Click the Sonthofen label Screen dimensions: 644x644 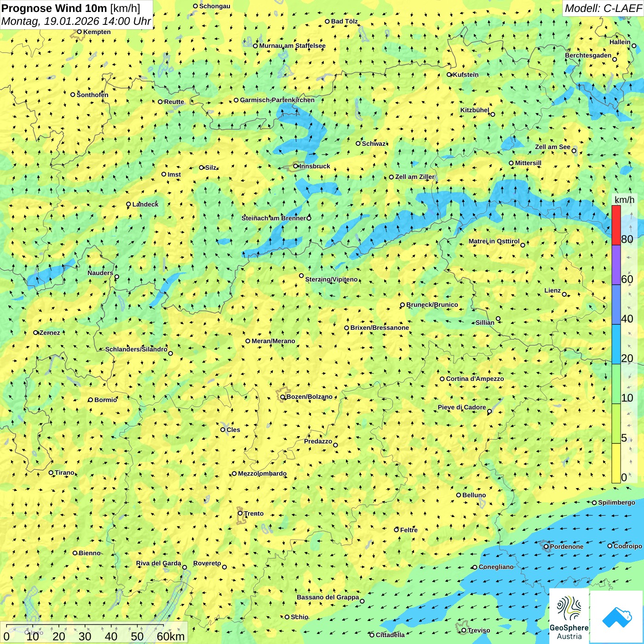(x=92, y=95)
